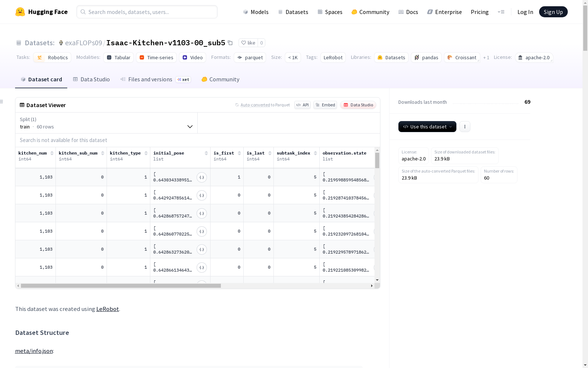Viewport: 588px width, 368px height.
Task: Click the Sign Up button
Action: [553, 12]
